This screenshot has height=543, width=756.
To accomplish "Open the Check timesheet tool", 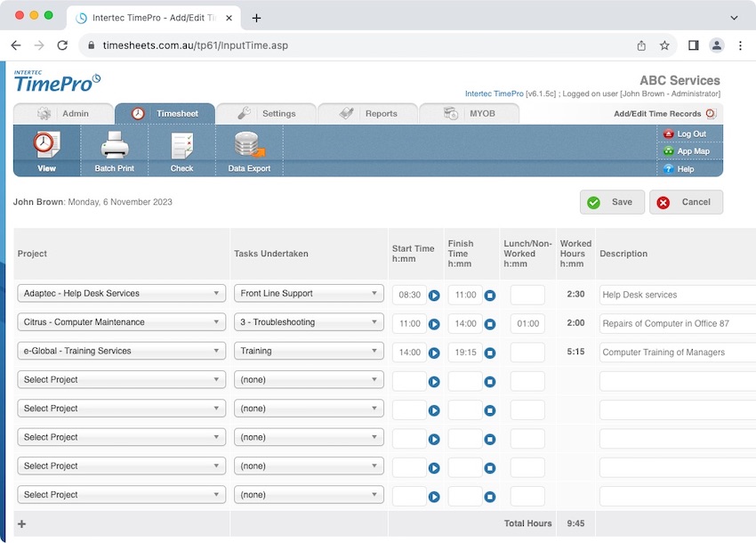I will pyautogui.click(x=181, y=151).
